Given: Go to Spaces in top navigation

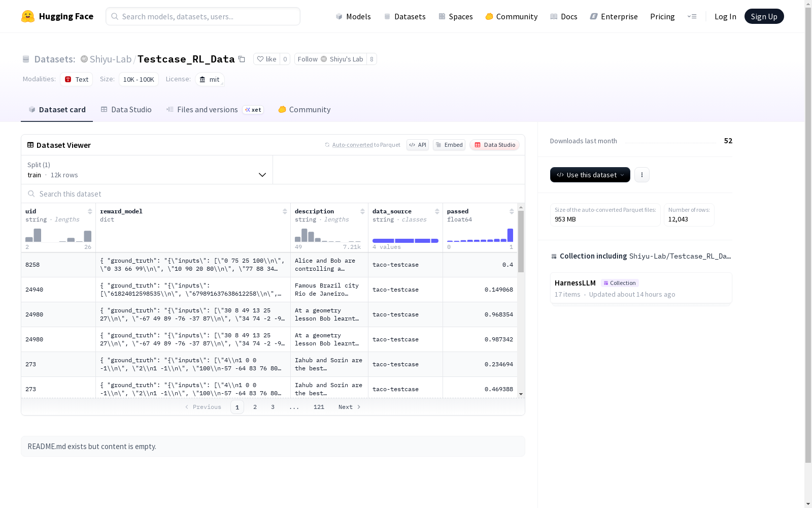Looking at the screenshot, I should pos(456,16).
